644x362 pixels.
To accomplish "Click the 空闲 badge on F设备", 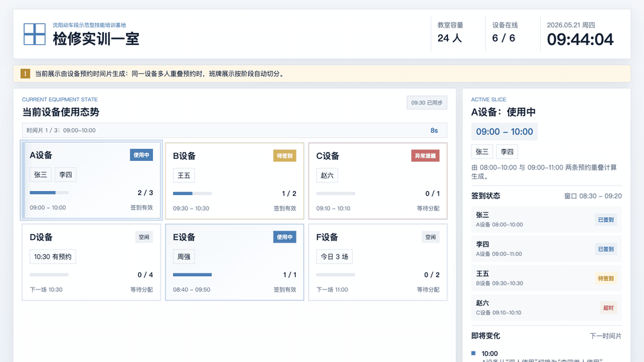I will click(431, 237).
